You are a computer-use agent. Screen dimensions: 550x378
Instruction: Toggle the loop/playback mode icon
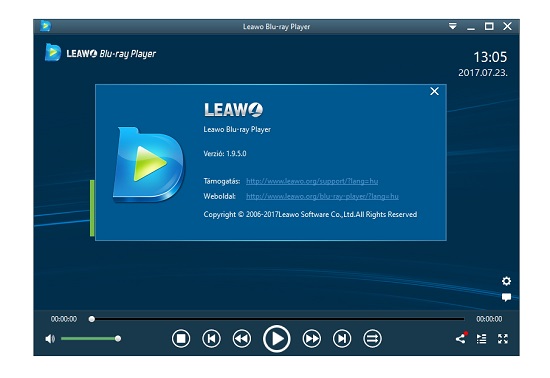(x=373, y=339)
